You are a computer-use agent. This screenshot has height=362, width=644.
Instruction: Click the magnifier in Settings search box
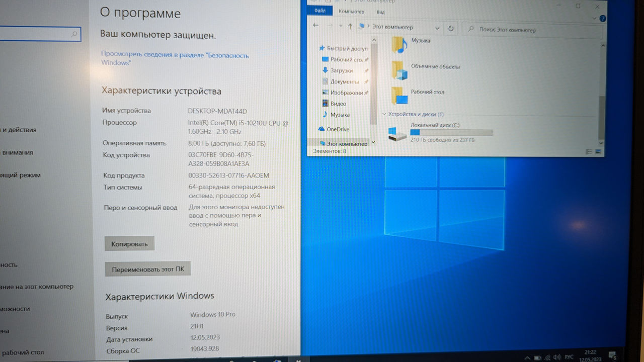click(74, 34)
